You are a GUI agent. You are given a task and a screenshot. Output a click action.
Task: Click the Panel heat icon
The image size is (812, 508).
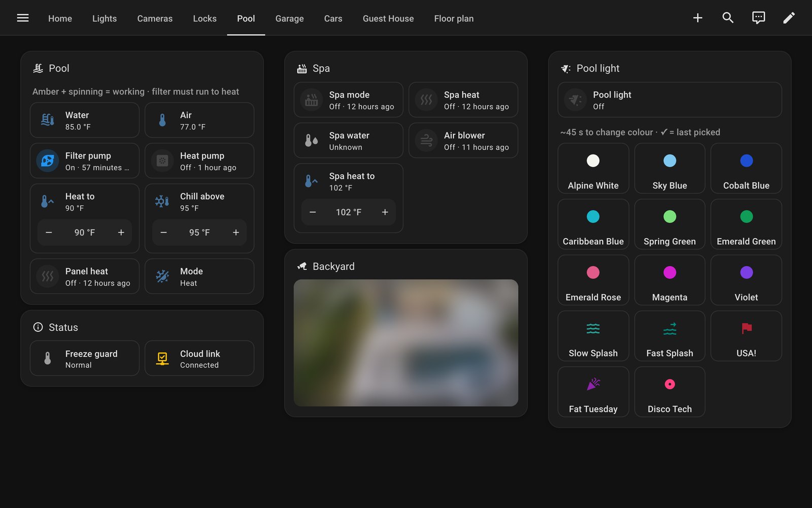[x=48, y=276]
